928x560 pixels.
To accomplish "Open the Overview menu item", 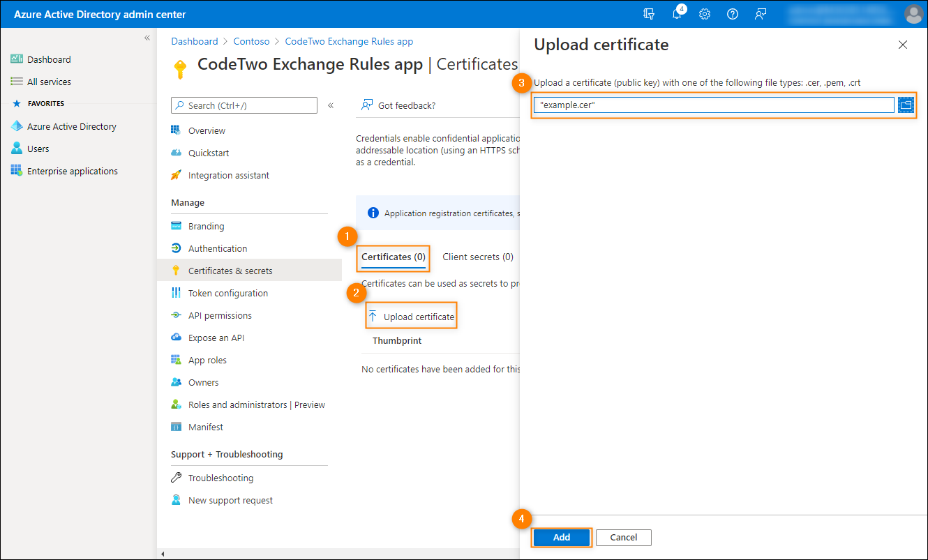I will (207, 130).
